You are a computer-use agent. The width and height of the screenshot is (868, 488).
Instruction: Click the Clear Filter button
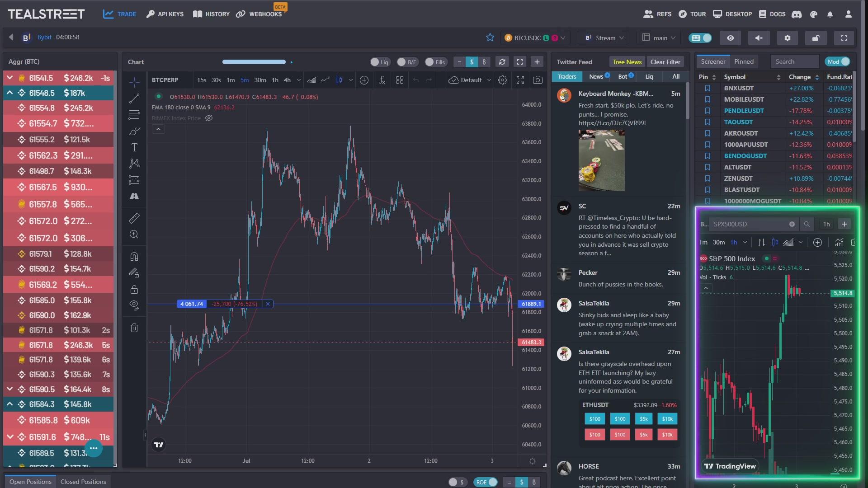coord(665,62)
